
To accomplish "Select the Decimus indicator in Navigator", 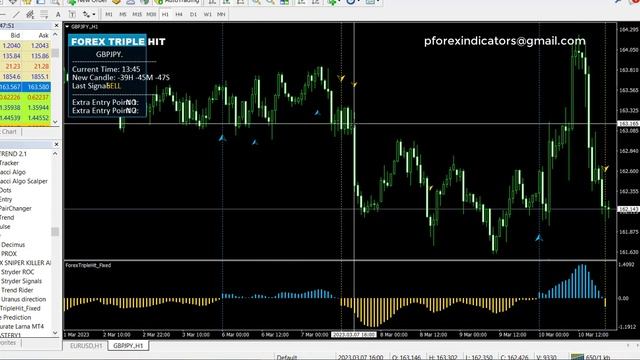I will [13, 245].
